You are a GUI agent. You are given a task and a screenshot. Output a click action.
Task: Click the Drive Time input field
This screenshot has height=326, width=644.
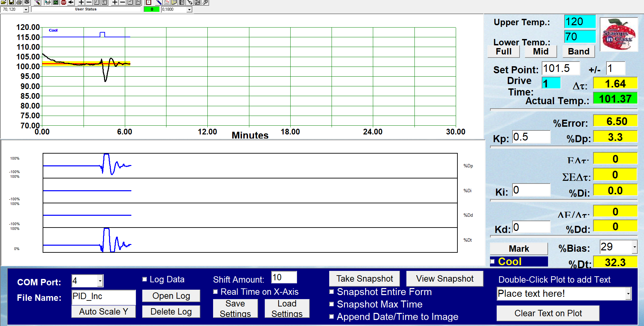pyautogui.click(x=551, y=83)
